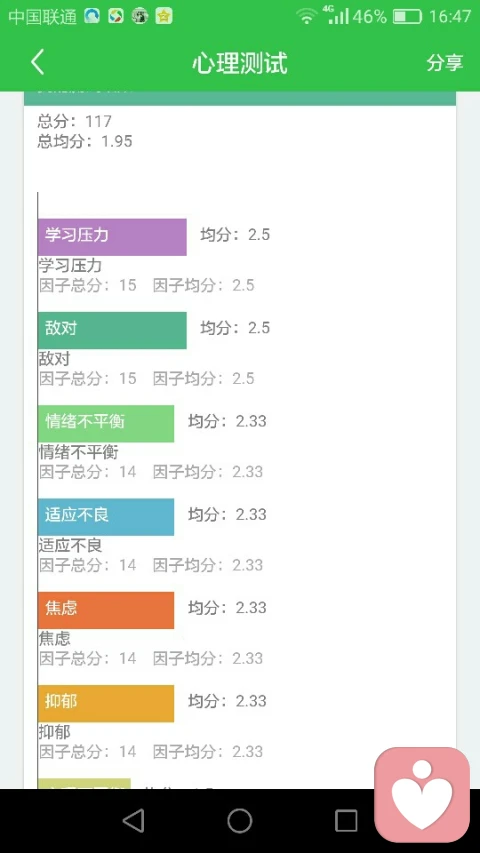Tap 均分：2.5 beside 学习压力 bar
Image resolution: width=480 pixels, height=853 pixels.
[235, 234]
